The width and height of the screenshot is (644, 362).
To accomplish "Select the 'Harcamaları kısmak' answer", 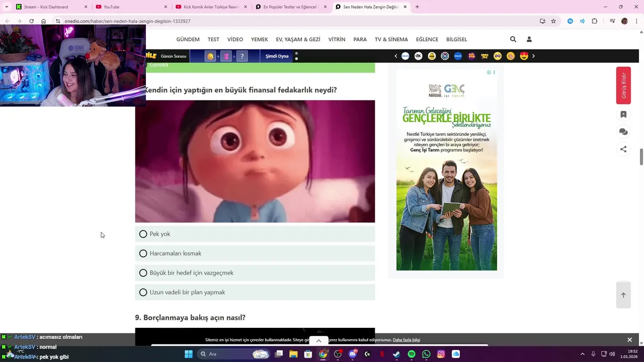I will point(255,253).
